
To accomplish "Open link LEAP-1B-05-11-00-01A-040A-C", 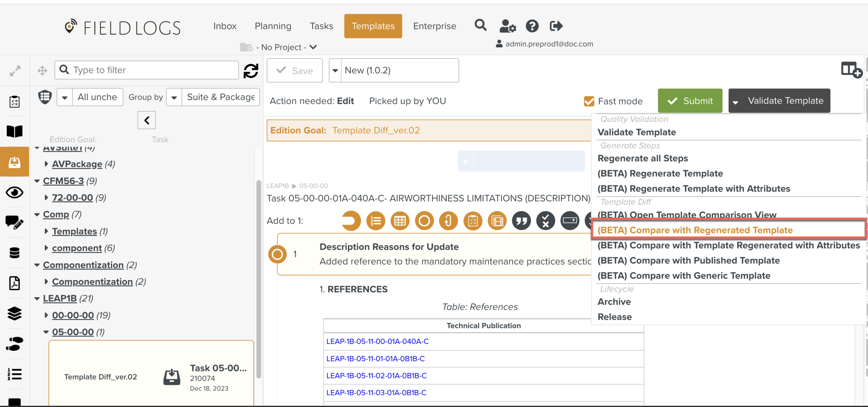I will [x=377, y=341].
